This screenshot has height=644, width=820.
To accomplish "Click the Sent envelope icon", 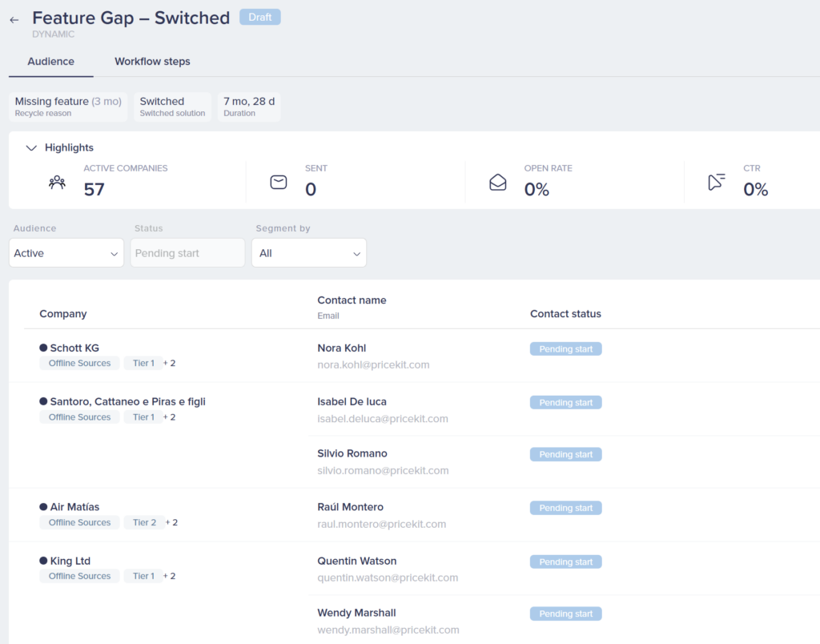I will 278,183.
